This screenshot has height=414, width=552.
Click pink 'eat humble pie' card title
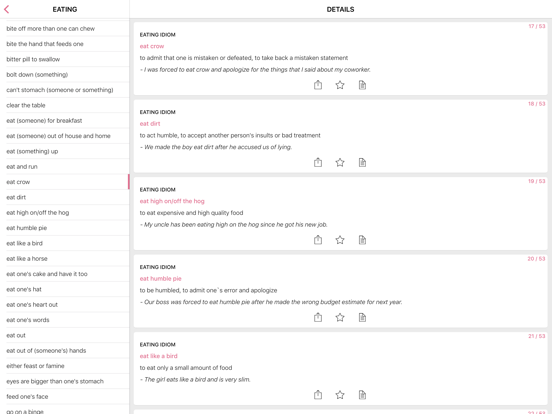(161, 278)
